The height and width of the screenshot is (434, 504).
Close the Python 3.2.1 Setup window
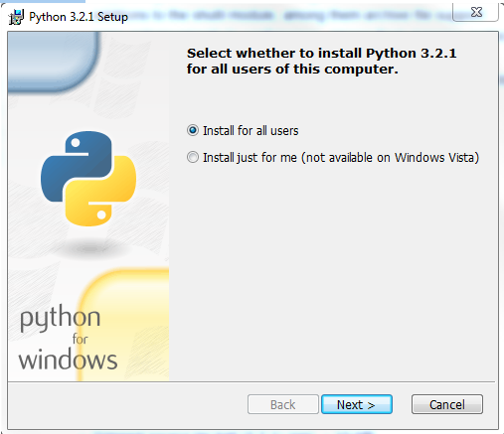click(476, 12)
